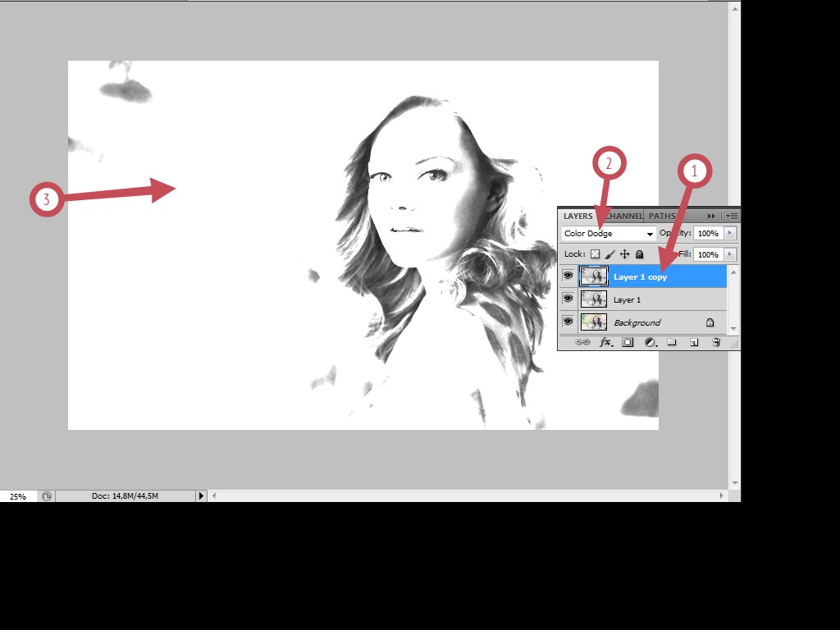This screenshot has height=630, width=840.
Task: Click the Opacity 100% field
Action: pyautogui.click(x=708, y=233)
